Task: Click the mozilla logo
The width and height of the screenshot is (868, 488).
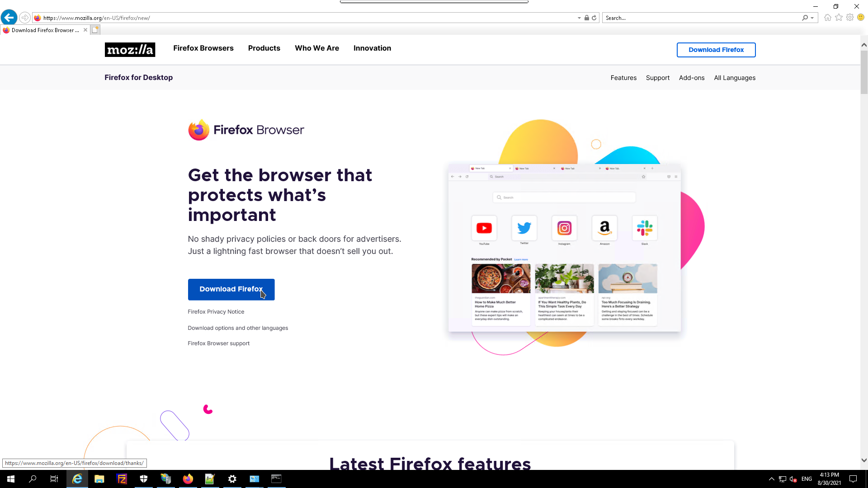Action: (x=130, y=49)
